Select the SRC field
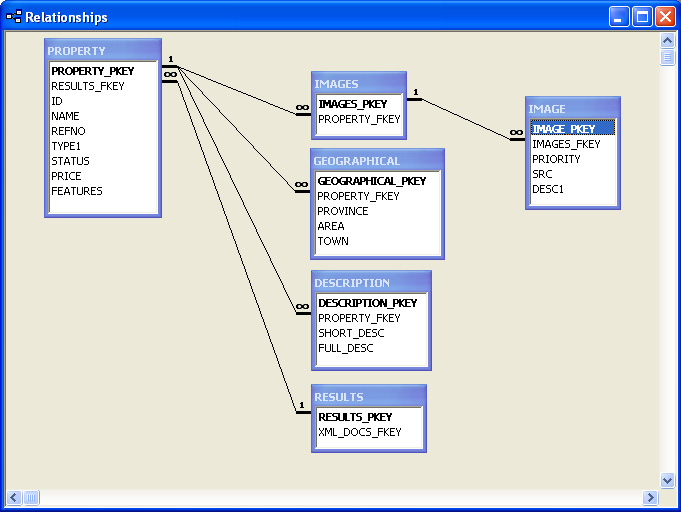 coord(573,174)
